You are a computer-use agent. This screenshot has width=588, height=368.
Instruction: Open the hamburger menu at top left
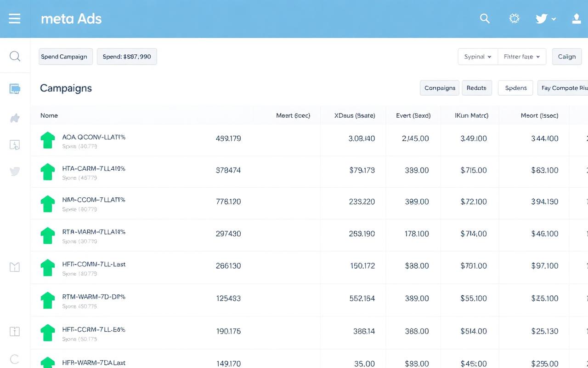[x=15, y=18]
